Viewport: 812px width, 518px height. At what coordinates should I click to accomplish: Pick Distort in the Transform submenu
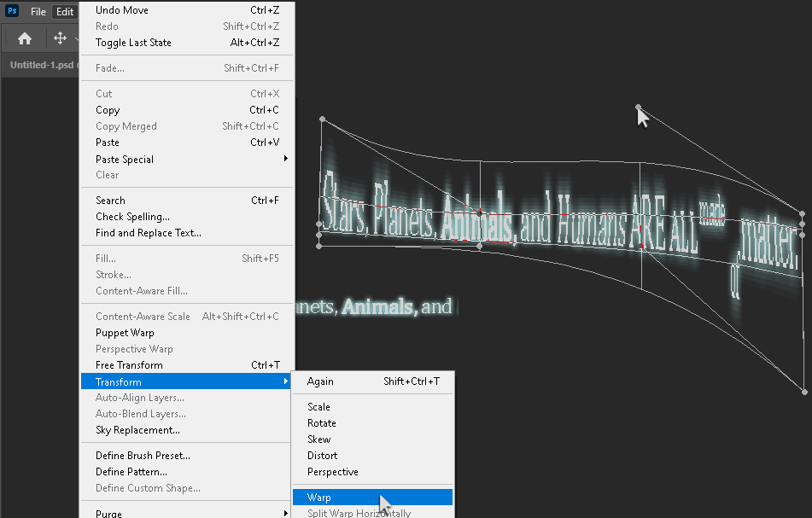pyautogui.click(x=322, y=456)
